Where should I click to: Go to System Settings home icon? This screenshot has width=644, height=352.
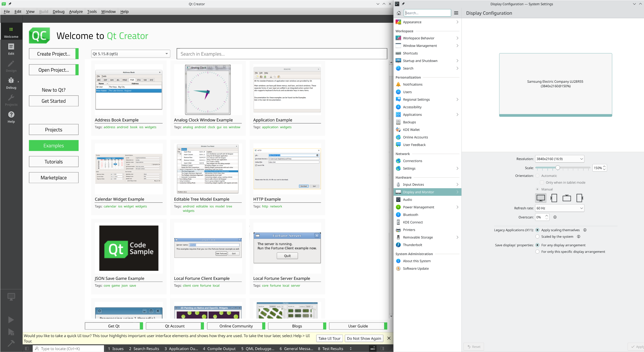399,13
